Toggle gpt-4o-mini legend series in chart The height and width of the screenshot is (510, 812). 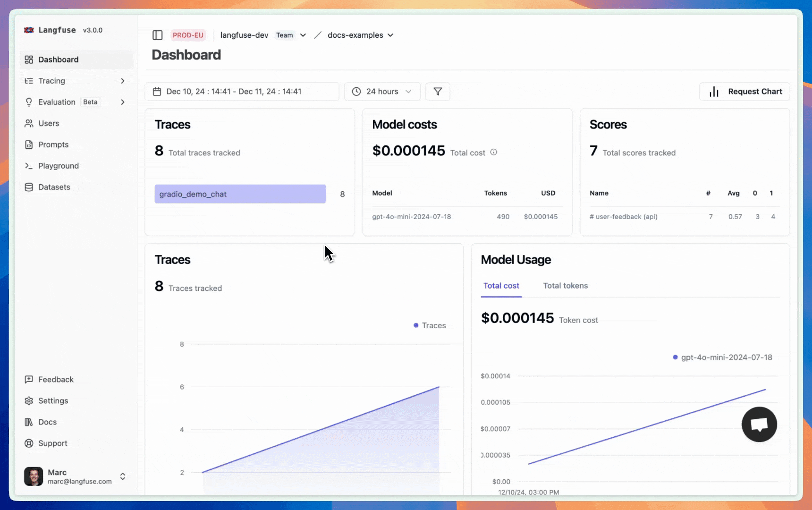(x=722, y=357)
